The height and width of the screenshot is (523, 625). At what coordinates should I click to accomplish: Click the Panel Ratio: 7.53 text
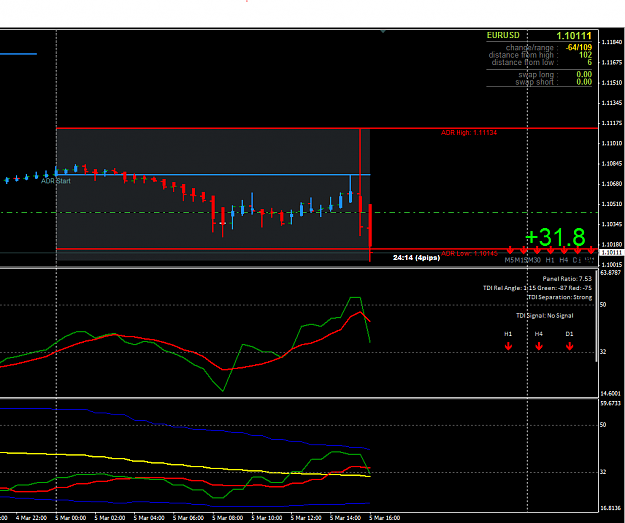tap(567, 279)
